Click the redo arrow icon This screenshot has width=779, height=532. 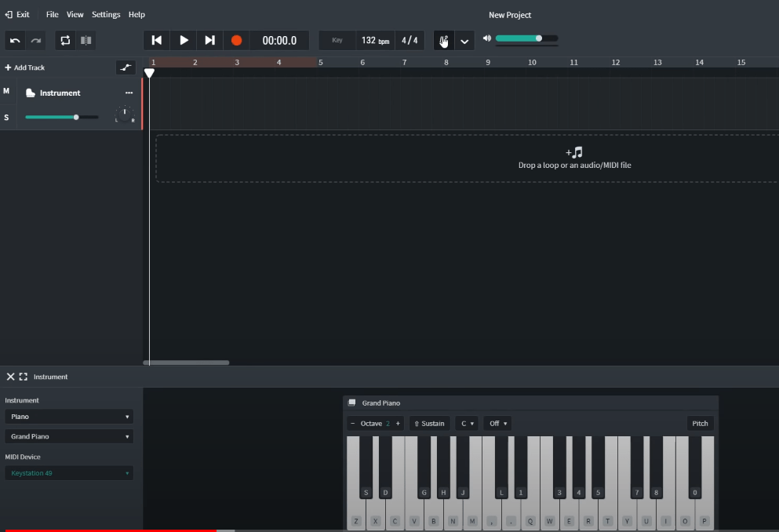[x=35, y=40]
